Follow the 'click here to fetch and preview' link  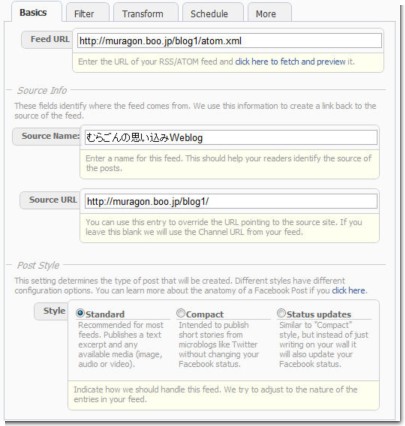[x=290, y=62]
